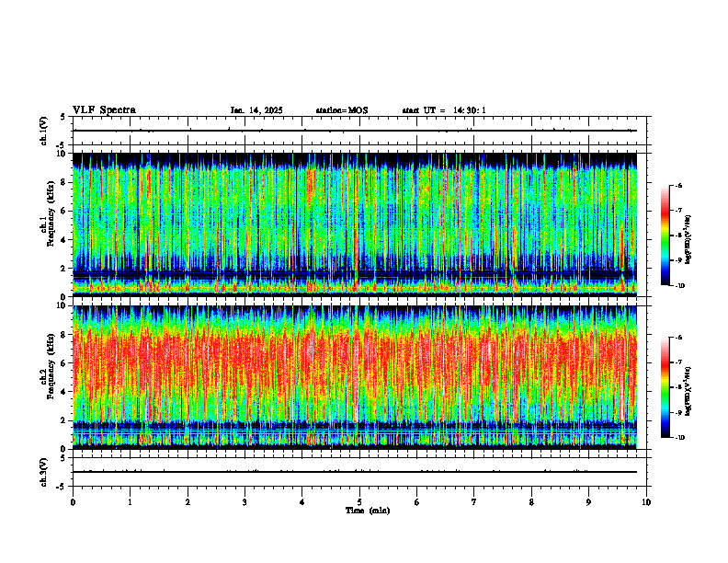Screen dimensions: 728x563
Task: Click time-axis tick label "7"
Action: click(x=474, y=502)
